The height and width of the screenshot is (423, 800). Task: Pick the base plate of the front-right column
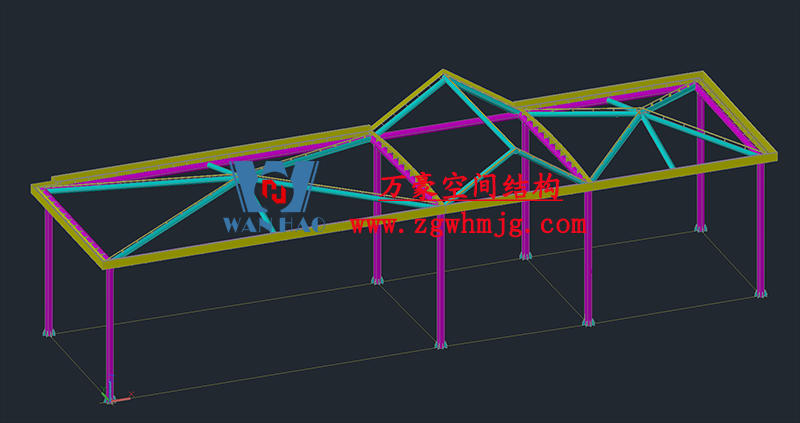587,322
